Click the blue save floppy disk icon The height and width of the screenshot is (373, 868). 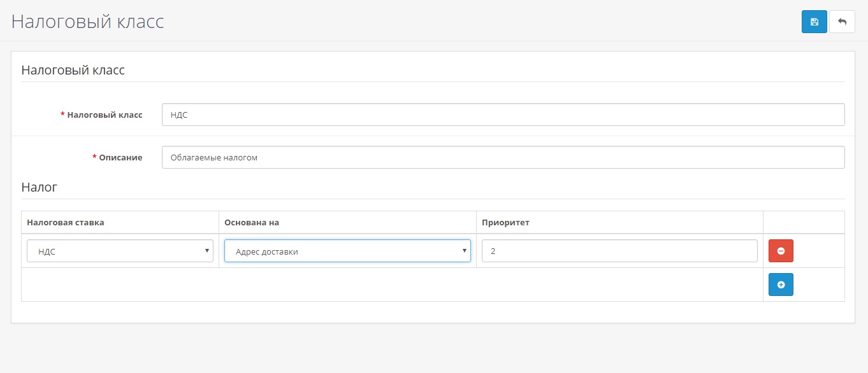(x=814, y=22)
